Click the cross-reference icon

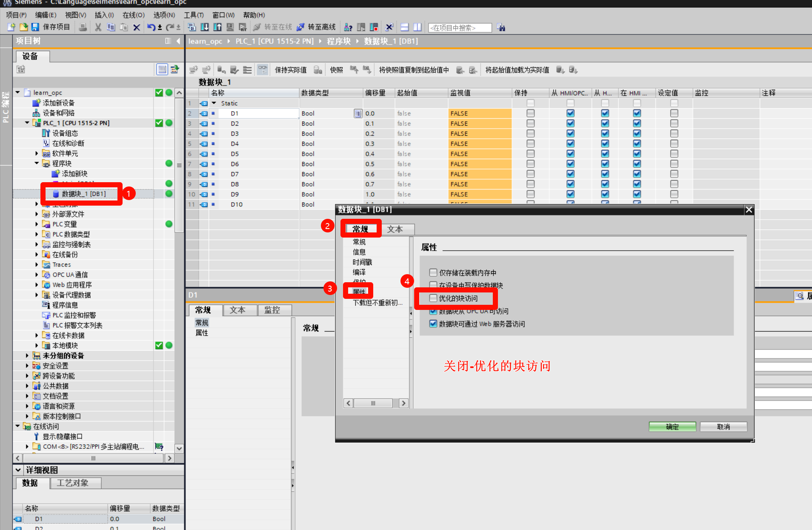coord(389,27)
